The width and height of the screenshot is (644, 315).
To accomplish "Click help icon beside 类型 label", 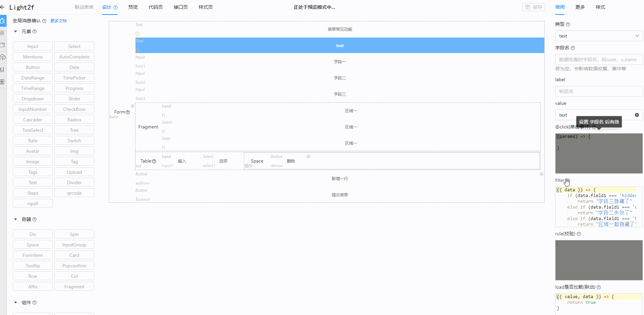I will [x=568, y=24].
